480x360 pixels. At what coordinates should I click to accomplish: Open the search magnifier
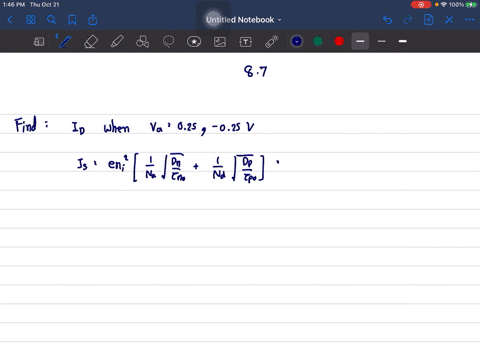tap(51, 20)
